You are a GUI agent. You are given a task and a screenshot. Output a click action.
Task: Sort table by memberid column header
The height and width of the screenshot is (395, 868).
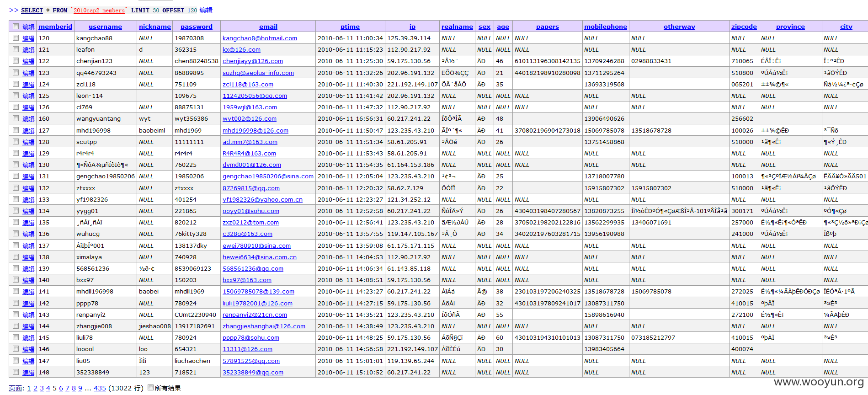coord(55,27)
